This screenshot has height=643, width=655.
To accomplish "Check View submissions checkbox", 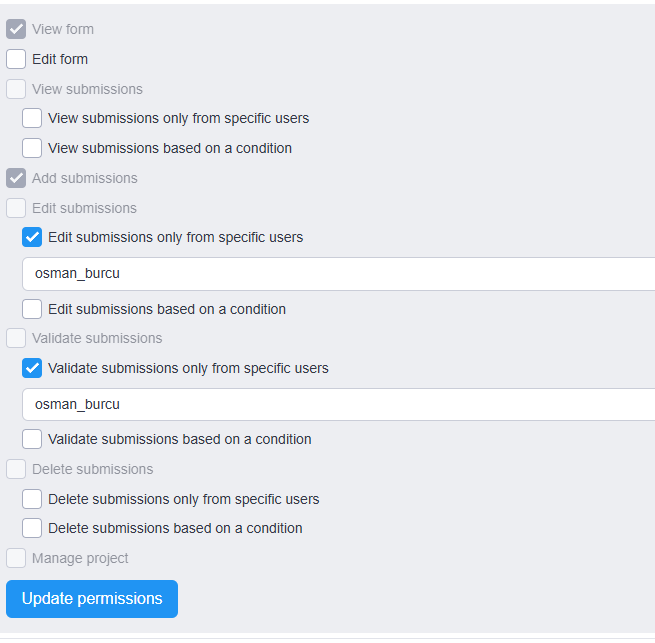I will 16,89.
